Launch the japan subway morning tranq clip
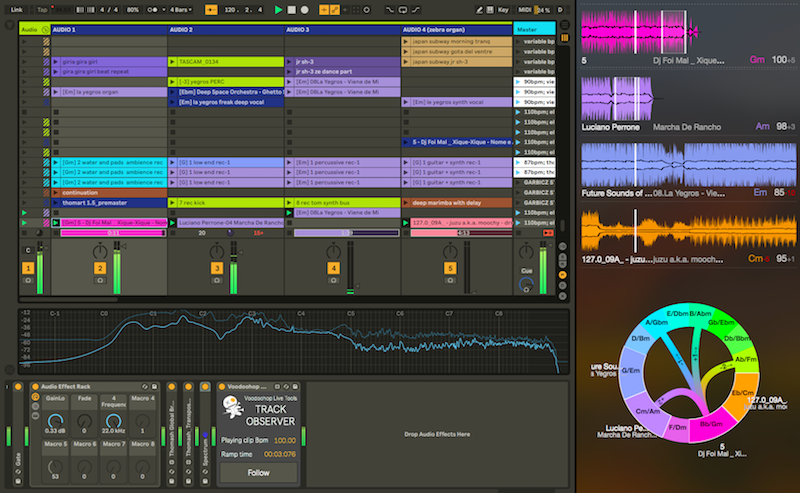This screenshot has width=800, height=493. click(406, 41)
